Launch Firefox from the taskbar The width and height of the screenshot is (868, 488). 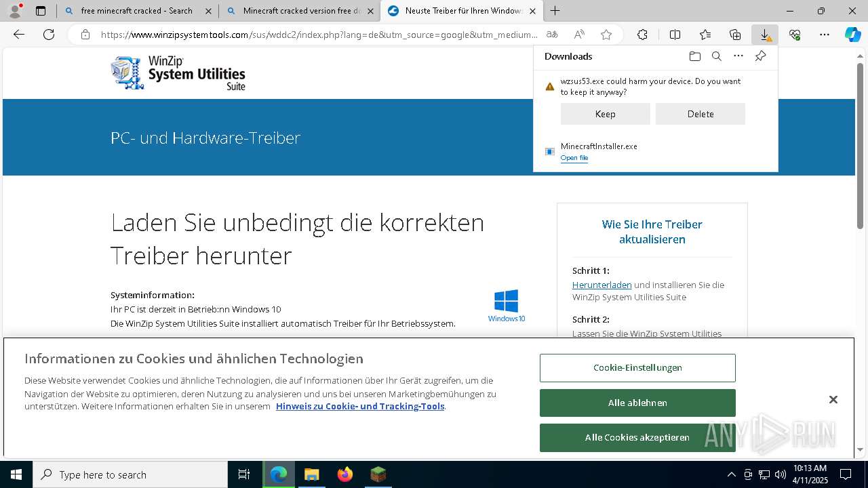[x=345, y=474]
